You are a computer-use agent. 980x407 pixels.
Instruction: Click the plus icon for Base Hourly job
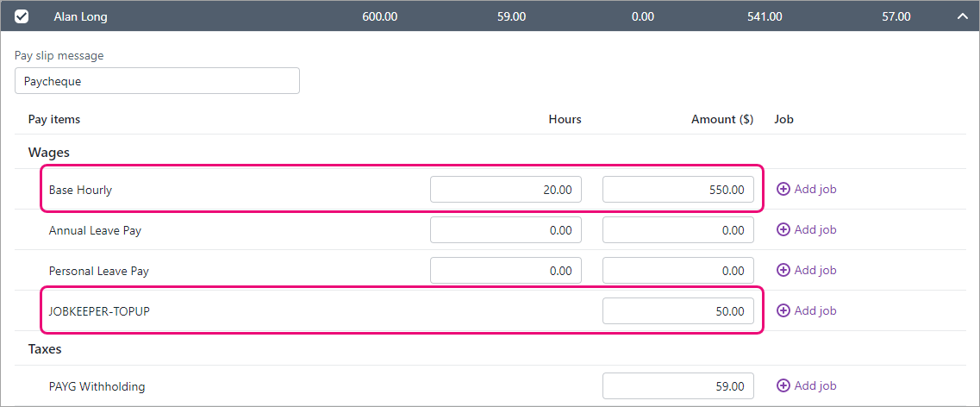[x=783, y=189]
